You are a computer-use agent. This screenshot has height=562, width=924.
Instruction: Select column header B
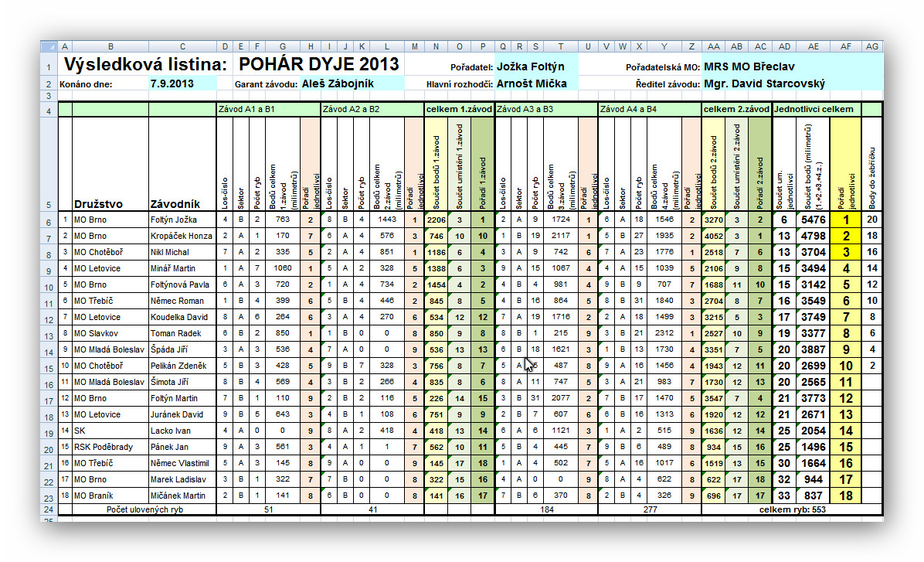[110, 47]
